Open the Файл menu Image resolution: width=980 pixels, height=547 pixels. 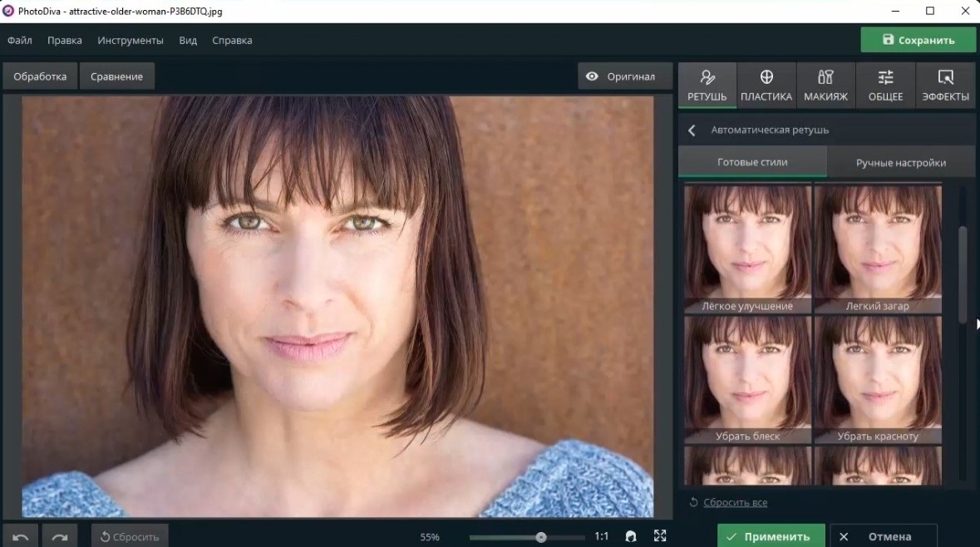[19, 40]
